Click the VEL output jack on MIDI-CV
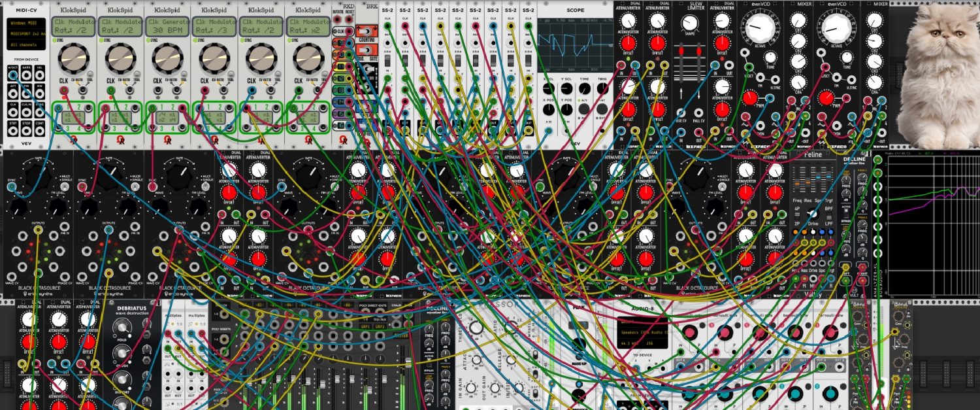The height and width of the screenshot is (410, 980). tap(39, 75)
